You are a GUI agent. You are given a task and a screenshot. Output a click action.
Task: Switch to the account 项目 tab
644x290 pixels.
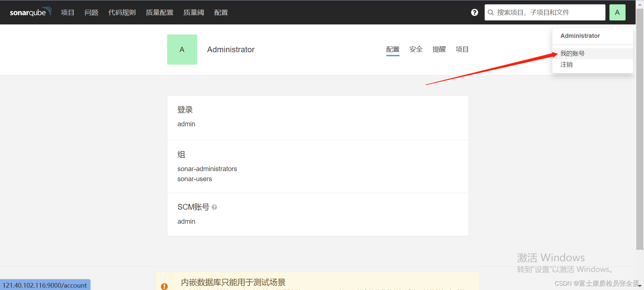tap(462, 50)
